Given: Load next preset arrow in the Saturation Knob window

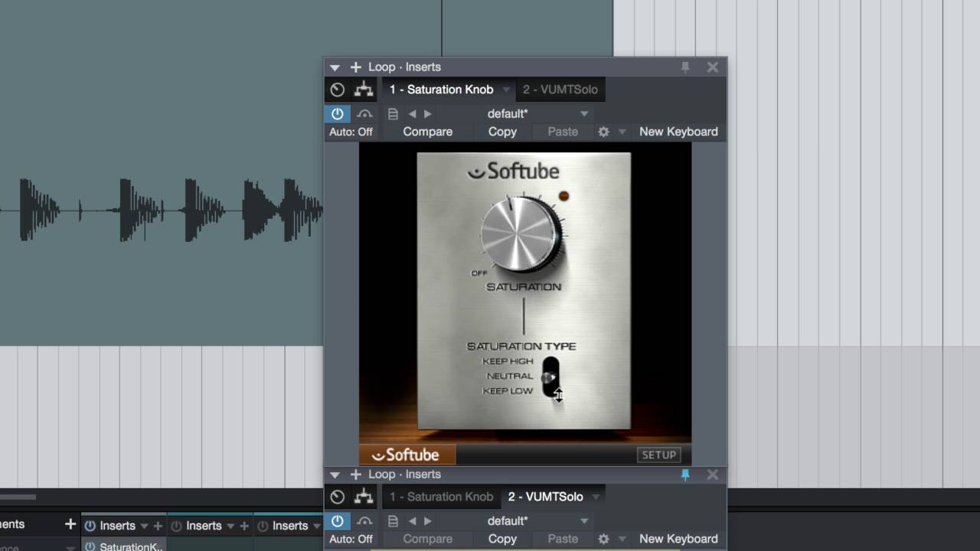Looking at the screenshot, I should [x=427, y=114].
